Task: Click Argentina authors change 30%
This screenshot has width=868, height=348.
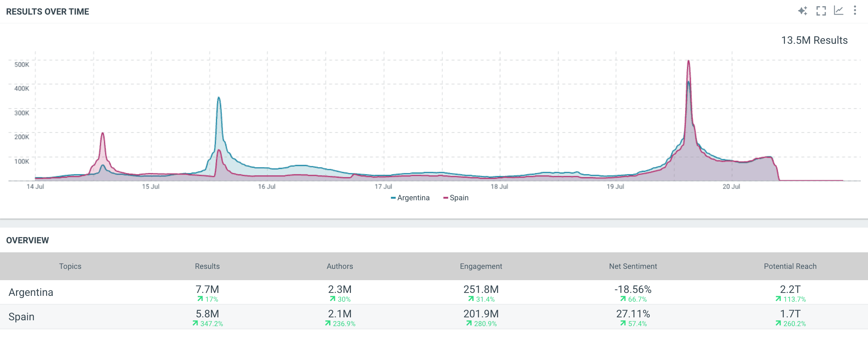Action: tap(340, 299)
